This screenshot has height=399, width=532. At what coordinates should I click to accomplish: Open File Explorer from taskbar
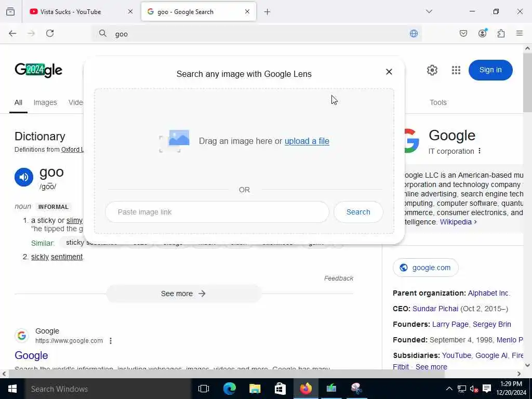(x=255, y=389)
